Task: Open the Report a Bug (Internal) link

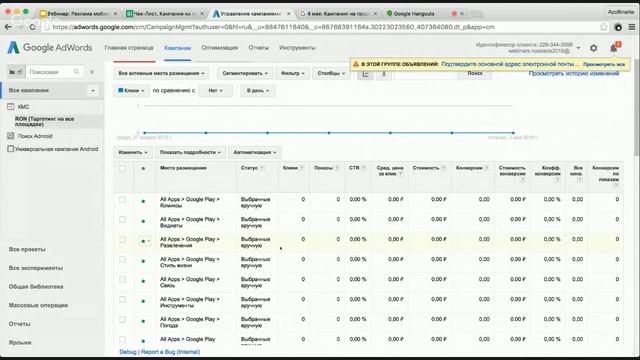Action: 171,352
